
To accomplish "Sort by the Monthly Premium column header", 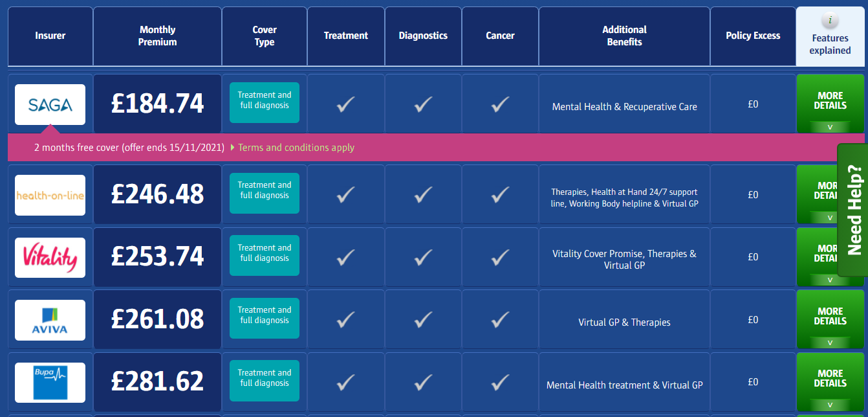I will tap(157, 36).
